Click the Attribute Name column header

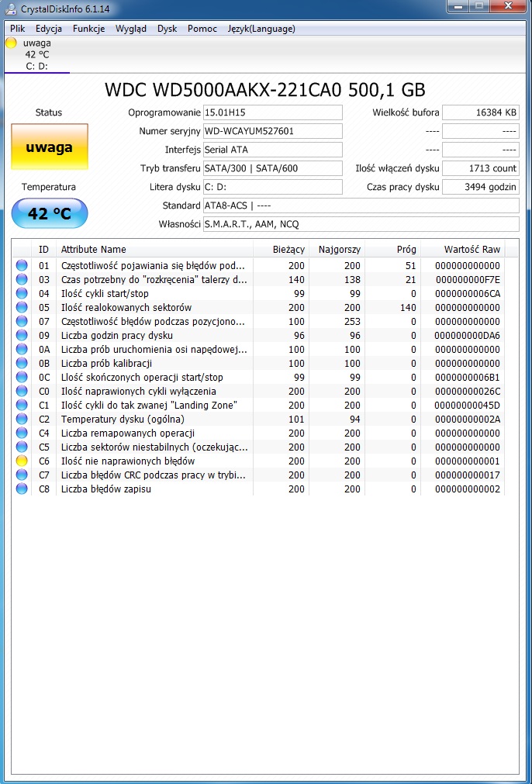point(154,249)
